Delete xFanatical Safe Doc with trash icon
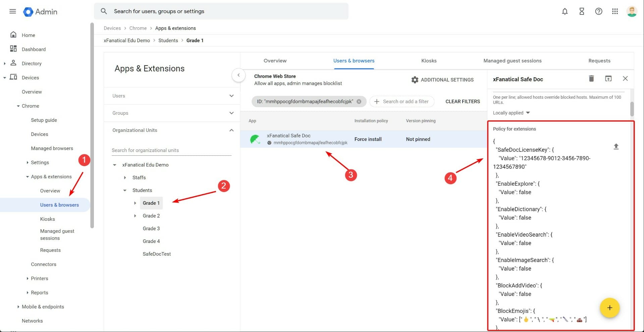The height and width of the screenshot is (332, 644). 591,78
